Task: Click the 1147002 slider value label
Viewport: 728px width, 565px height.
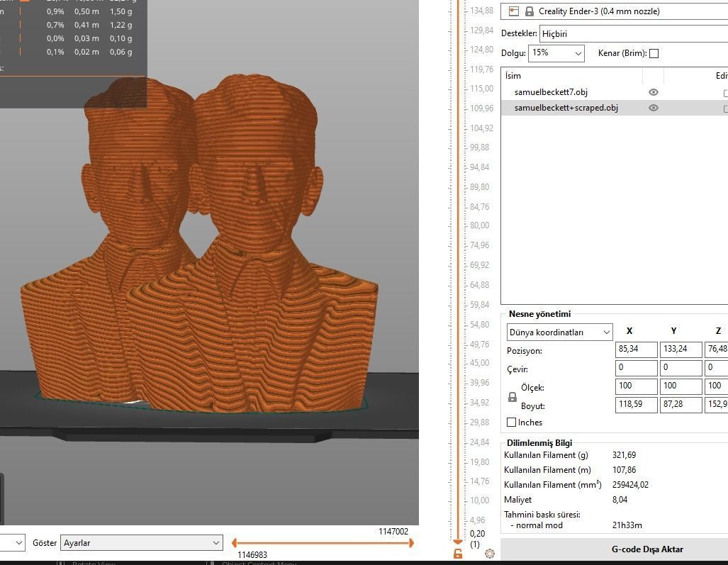Action: pyautogui.click(x=393, y=532)
